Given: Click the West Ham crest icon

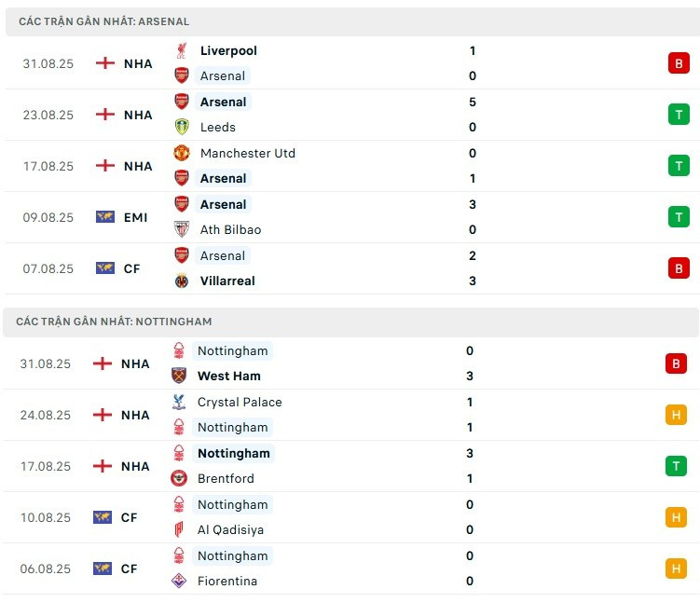Looking at the screenshot, I should tap(179, 376).
